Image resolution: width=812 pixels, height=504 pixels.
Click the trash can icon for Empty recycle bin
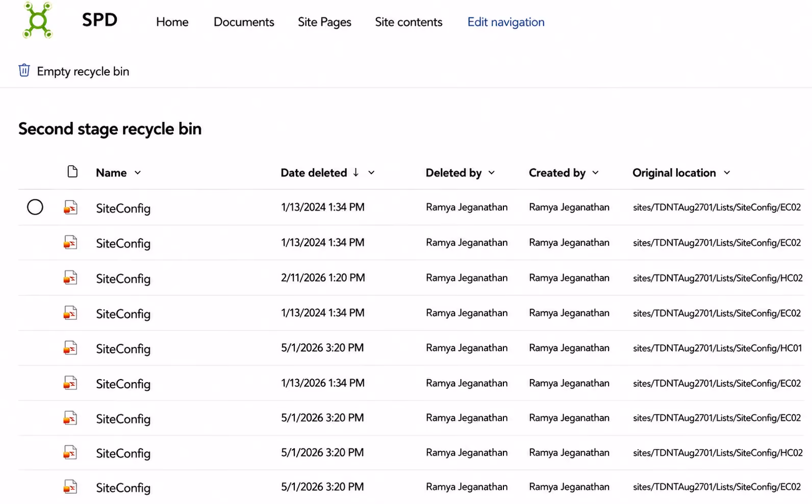24,70
